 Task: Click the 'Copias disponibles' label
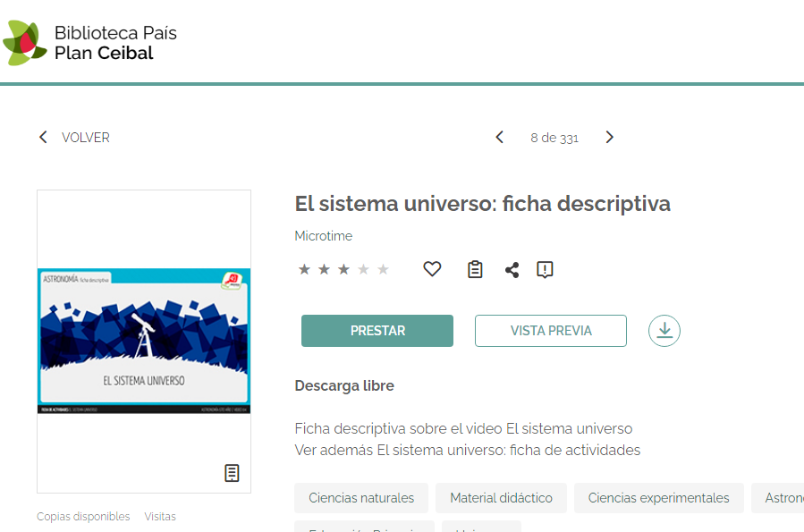click(83, 516)
